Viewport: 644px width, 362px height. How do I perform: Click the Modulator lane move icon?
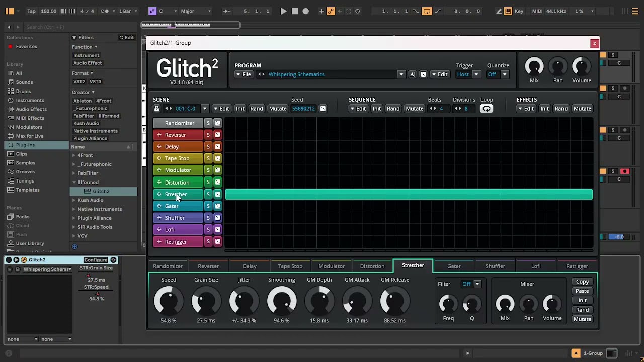[159, 170]
